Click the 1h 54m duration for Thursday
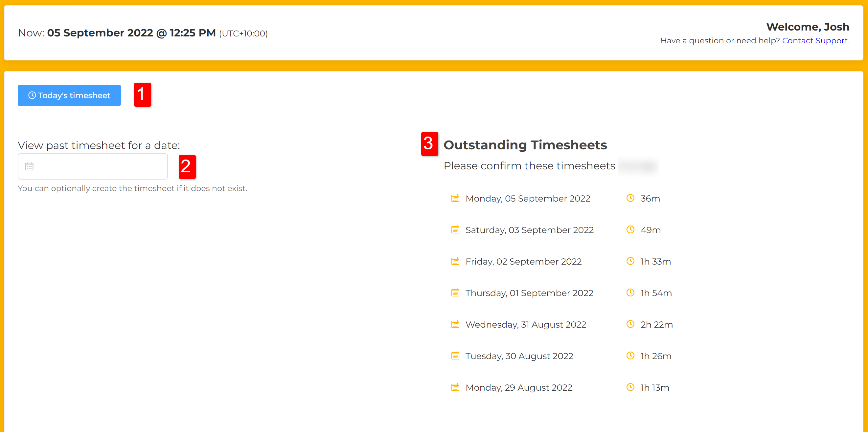The image size is (868, 432). (x=656, y=293)
